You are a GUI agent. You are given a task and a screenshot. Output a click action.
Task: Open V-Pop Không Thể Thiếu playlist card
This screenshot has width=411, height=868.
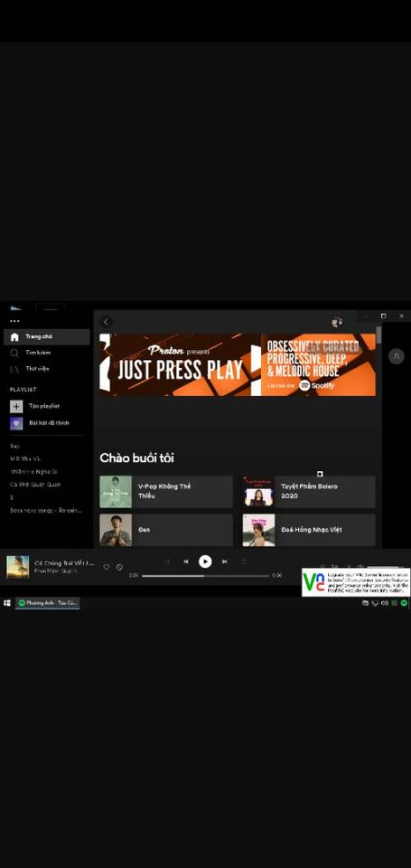[166, 492]
